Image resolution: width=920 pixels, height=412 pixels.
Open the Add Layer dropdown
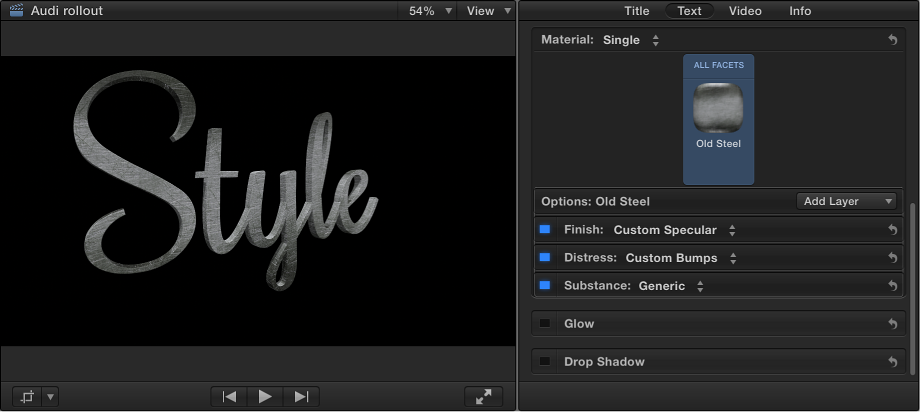[846, 201]
